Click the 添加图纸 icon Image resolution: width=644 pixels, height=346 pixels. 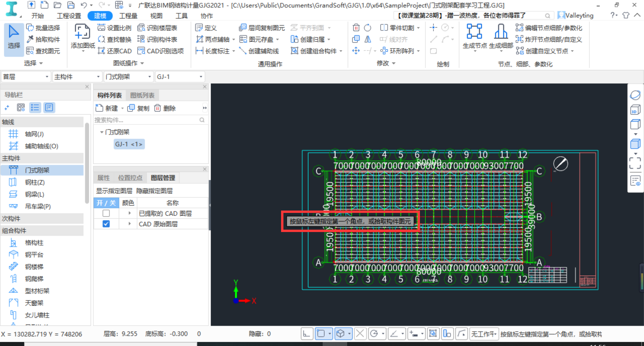click(82, 32)
